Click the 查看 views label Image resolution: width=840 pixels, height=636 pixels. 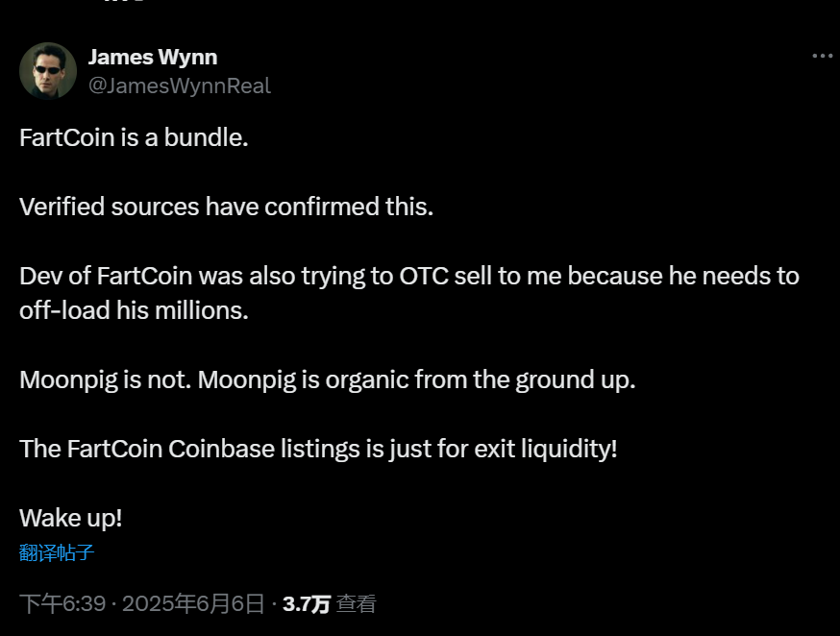[357, 604]
